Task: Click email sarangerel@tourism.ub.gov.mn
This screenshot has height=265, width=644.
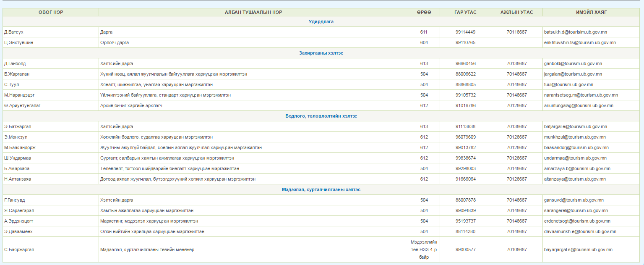Action: pos(576,210)
